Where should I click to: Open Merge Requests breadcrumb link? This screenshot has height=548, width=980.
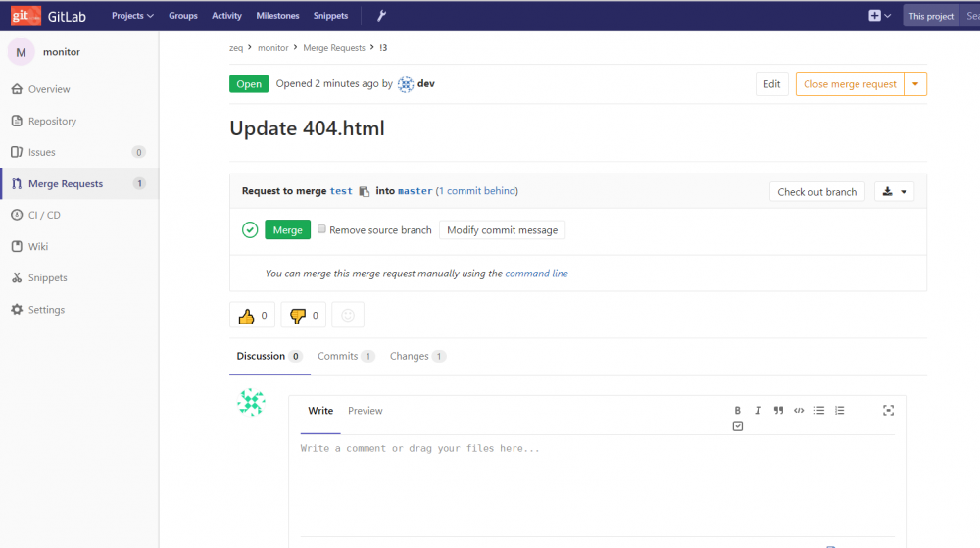pyautogui.click(x=334, y=48)
